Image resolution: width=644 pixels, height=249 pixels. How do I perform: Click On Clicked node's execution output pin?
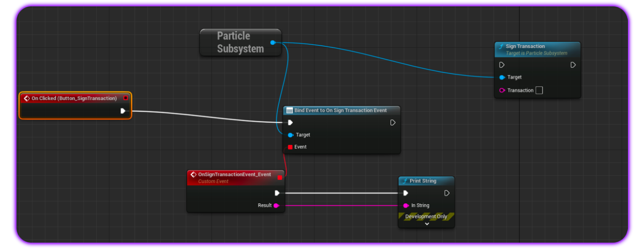point(123,111)
